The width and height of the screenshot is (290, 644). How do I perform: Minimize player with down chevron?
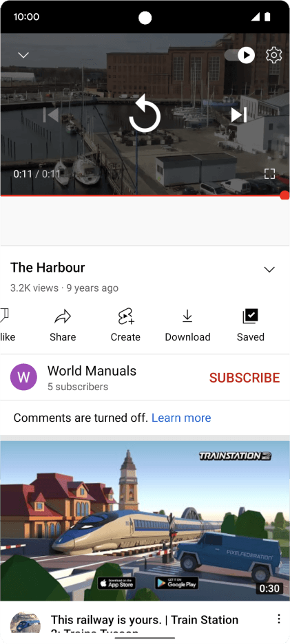[23, 55]
